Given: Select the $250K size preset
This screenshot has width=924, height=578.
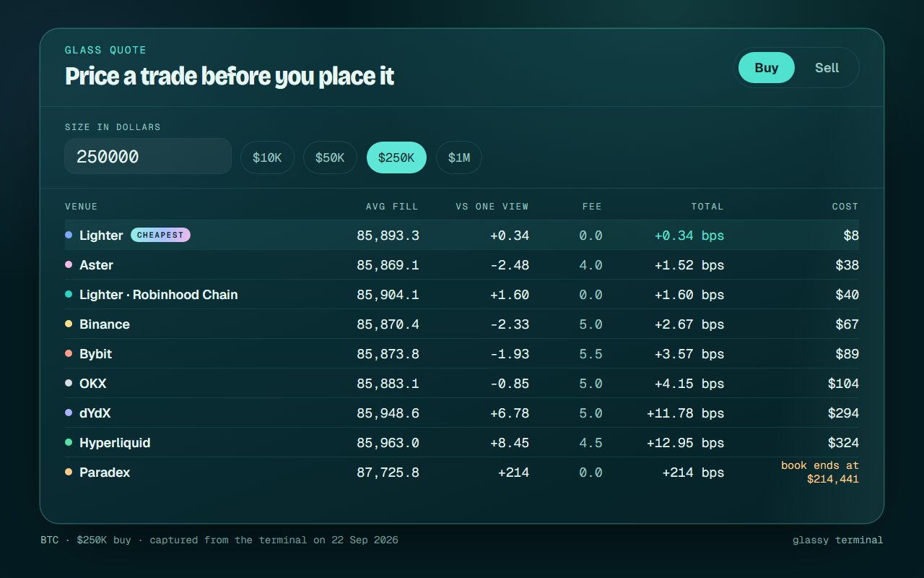Looking at the screenshot, I should pyautogui.click(x=396, y=158).
